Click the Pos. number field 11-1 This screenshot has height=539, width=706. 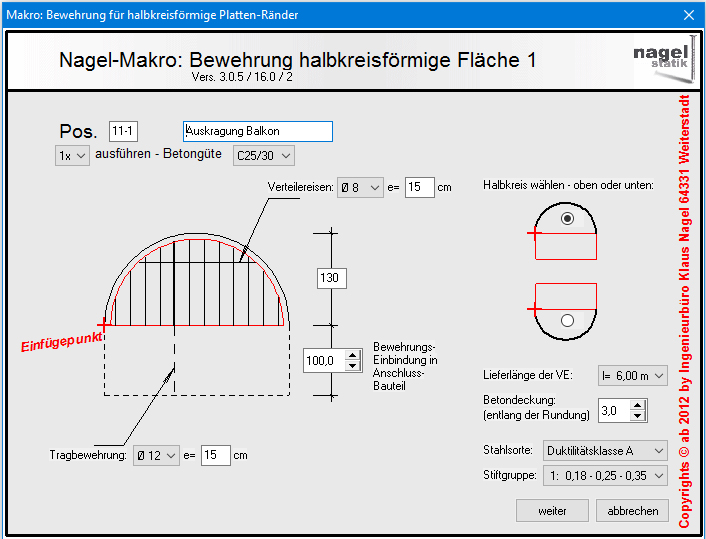[x=128, y=132]
